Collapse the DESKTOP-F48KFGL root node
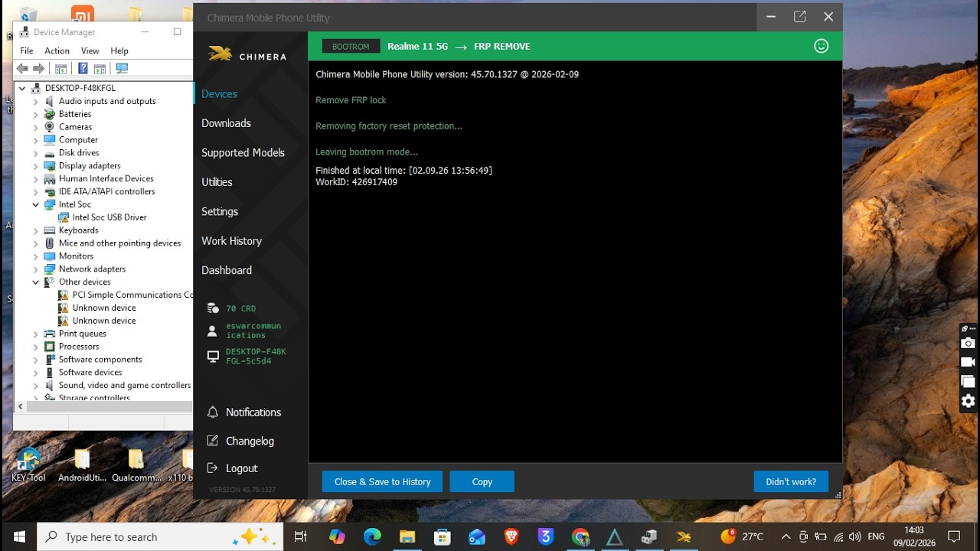 [x=22, y=88]
